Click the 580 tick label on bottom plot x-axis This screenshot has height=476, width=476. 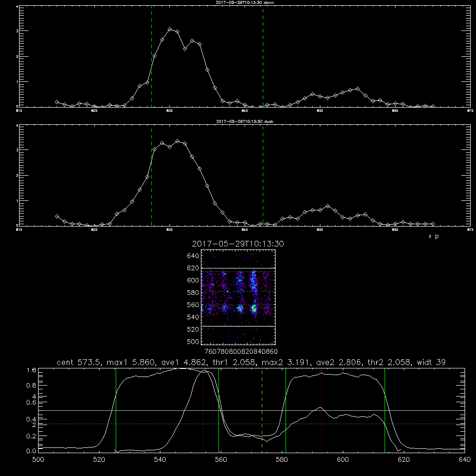coord(282,460)
